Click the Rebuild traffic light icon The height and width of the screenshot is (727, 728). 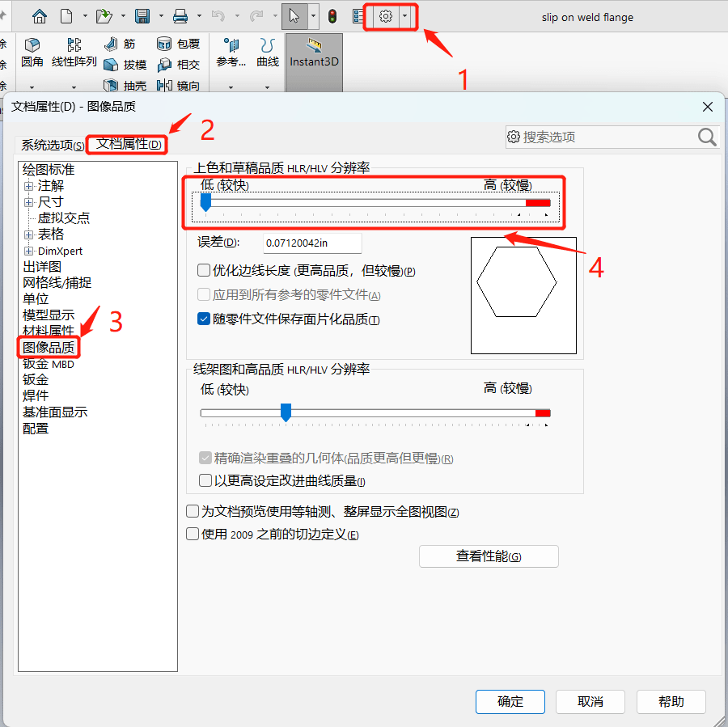pyautogui.click(x=332, y=17)
